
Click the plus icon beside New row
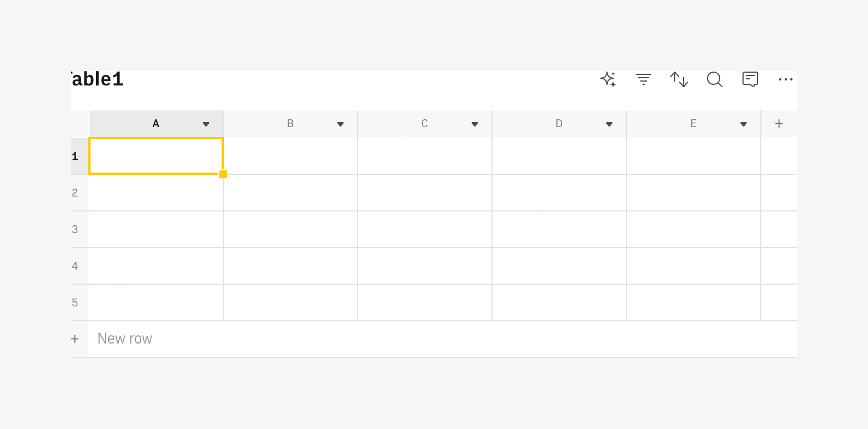(x=75, y=339)
